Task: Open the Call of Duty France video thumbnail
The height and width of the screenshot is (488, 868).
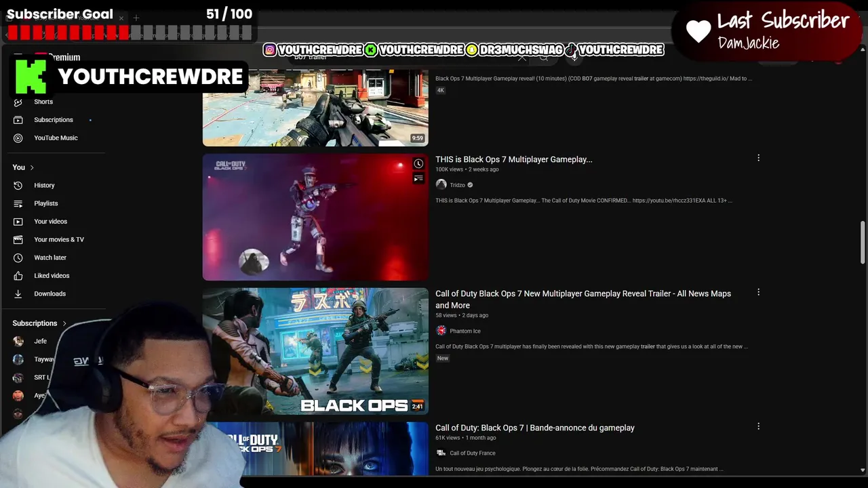Action: tap(315, 449)
